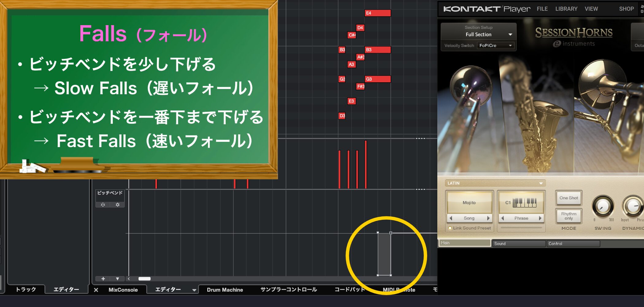This screenshot has height=307, width=644.
Task: Switch to the MixConsole tab
Action: 123,290
